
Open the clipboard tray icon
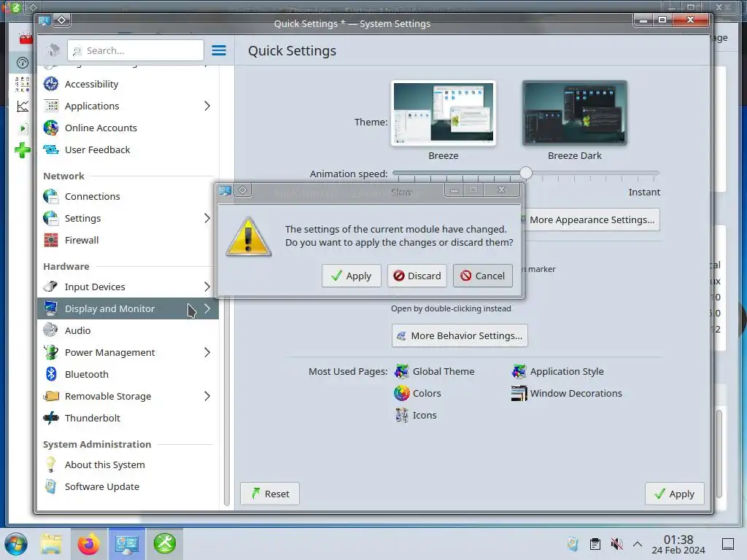click(595, 544)
